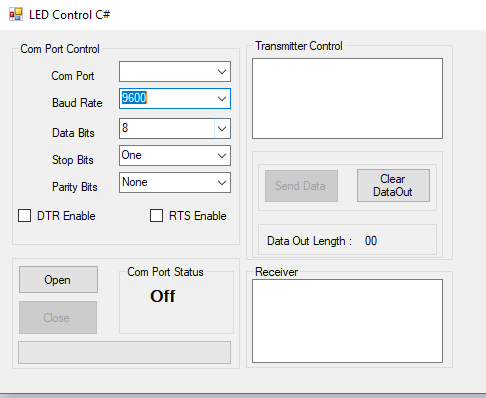
Task: Click the Com Port Control group title
Action: [x=60, y=49]
